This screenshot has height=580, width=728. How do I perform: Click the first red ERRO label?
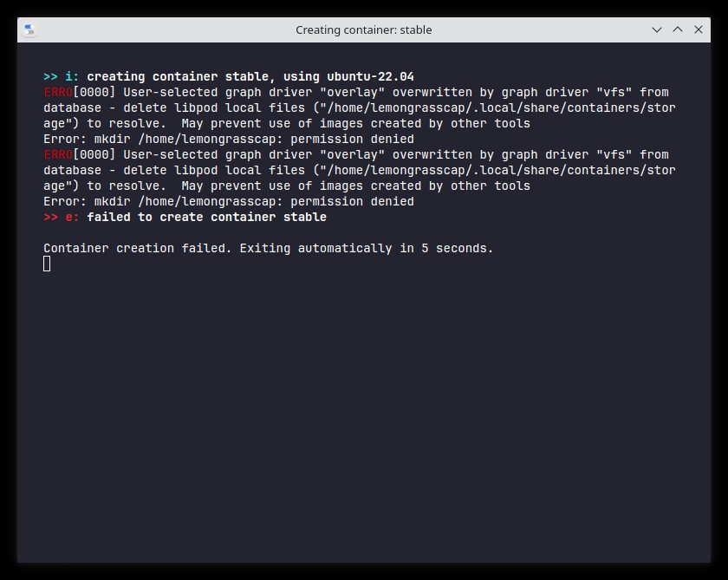pyautogui.click(x=58, y=92)
